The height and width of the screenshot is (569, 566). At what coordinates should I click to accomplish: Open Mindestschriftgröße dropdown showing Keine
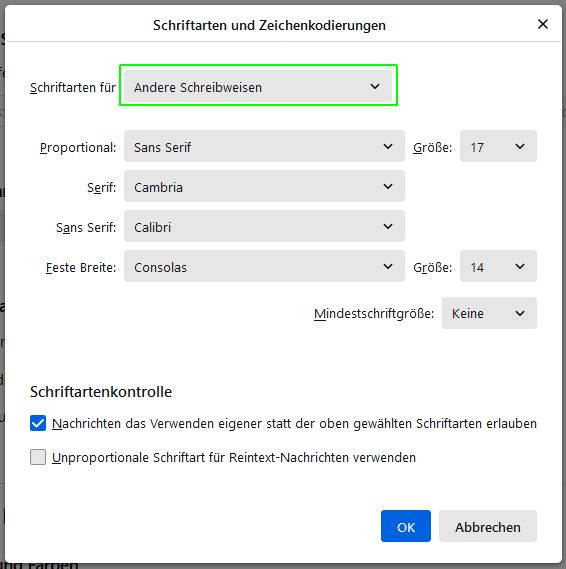click(489, 313)
